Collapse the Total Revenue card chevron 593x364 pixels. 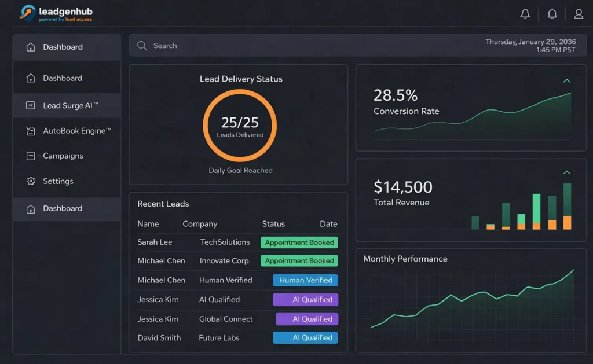click(566, 172)
